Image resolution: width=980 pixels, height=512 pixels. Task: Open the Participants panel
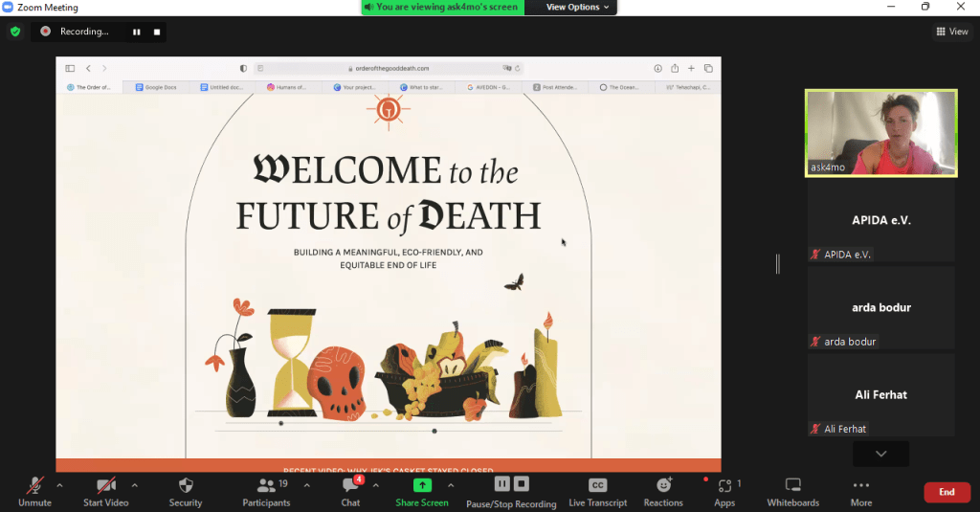pos(265,486)
